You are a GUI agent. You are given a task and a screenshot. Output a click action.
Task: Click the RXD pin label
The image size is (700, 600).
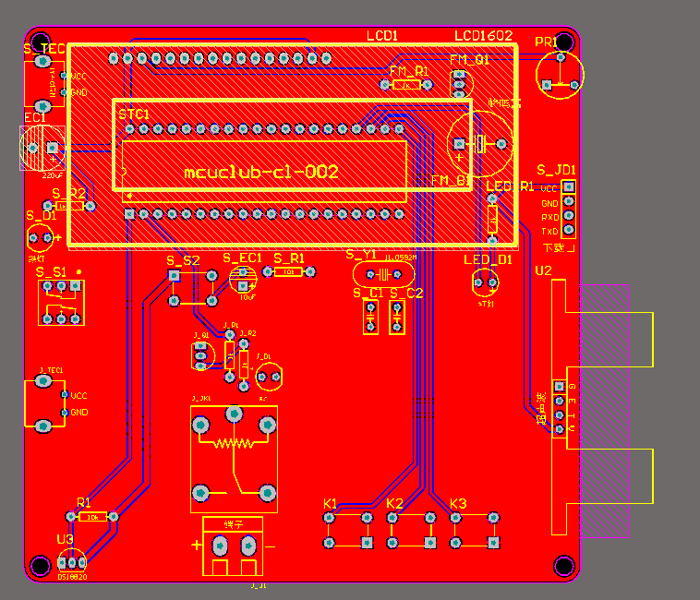click(550, 218)
